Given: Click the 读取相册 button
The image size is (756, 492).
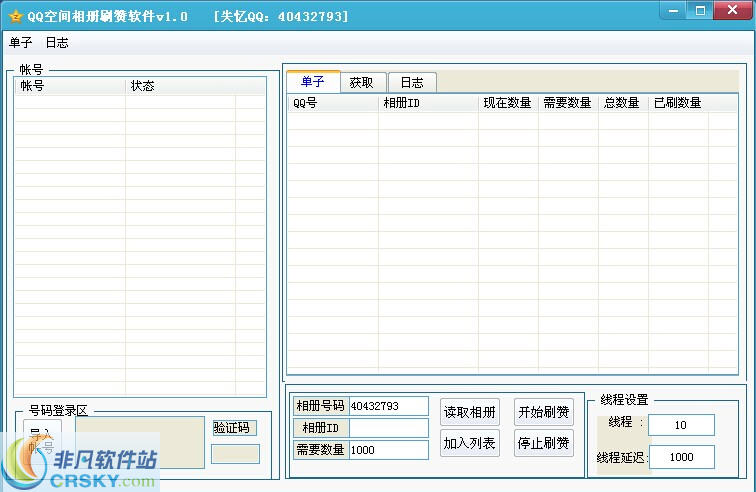Looking at the screenshot, I should (470, 412).
